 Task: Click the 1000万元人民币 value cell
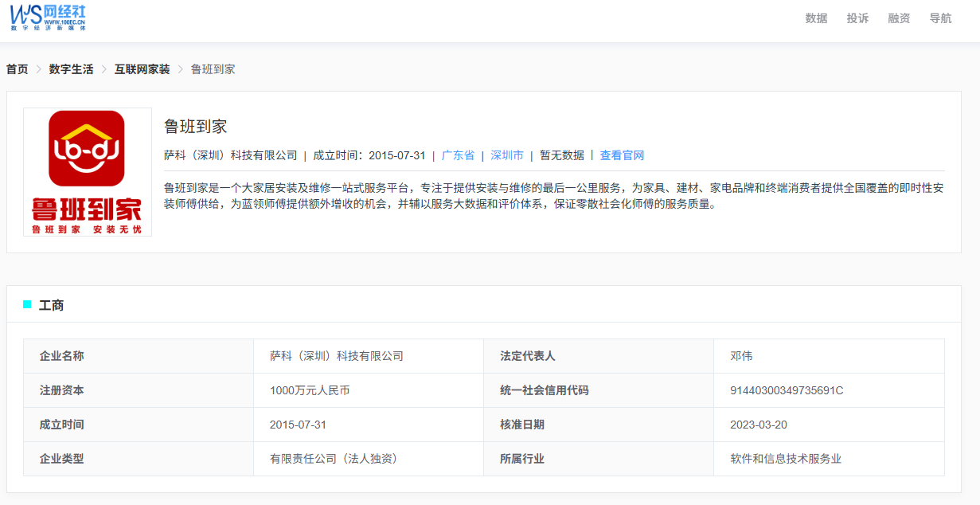pos(369,390)
